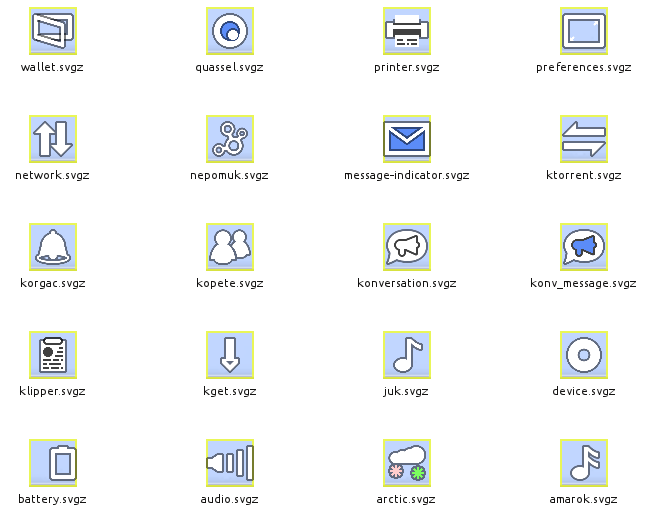Click the 'kget.svgz' label
This screenshot has height=518, width=650.
click(x=230, y=392)
